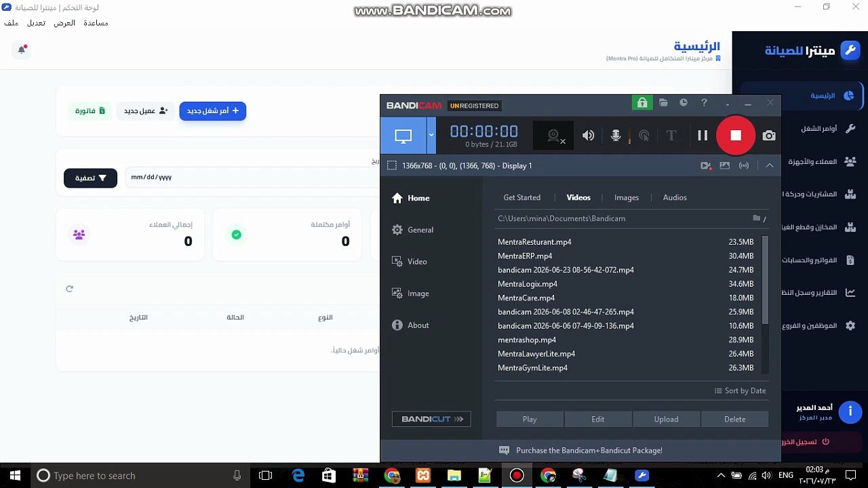This screenshot has height=488, width=868.
Task: Click the new customer button in Mentra
Action: 145,110
